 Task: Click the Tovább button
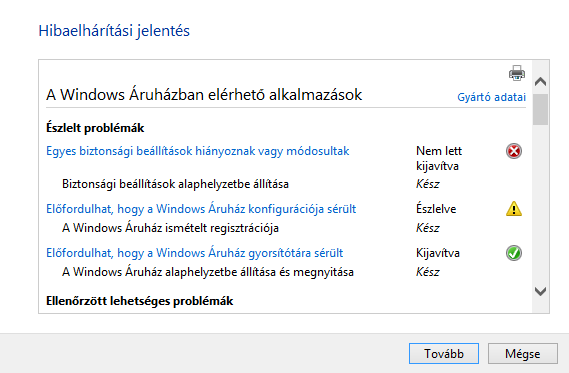[444, 353]
